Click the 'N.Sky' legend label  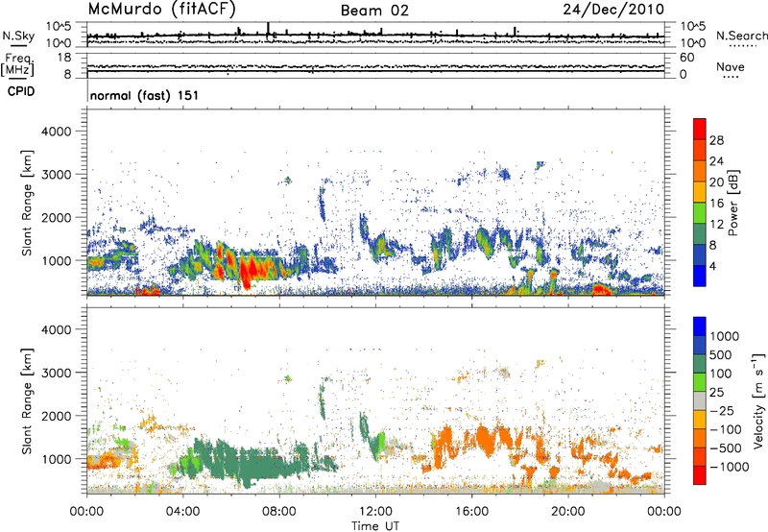click(x=18, y=36)
